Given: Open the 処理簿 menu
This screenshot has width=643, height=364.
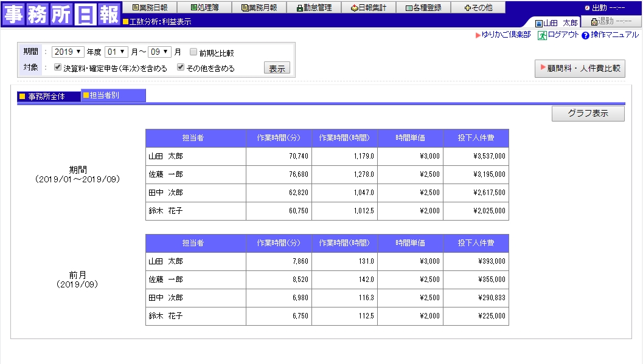Looking at the screenshot, I should point(204,7).
